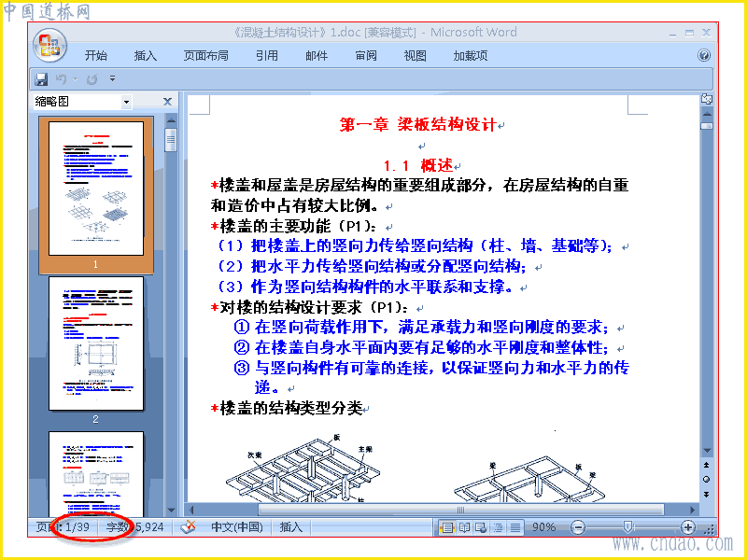747x560 pixels.
Task: Open the 审阅 ribbon tab
Action: 366,56
